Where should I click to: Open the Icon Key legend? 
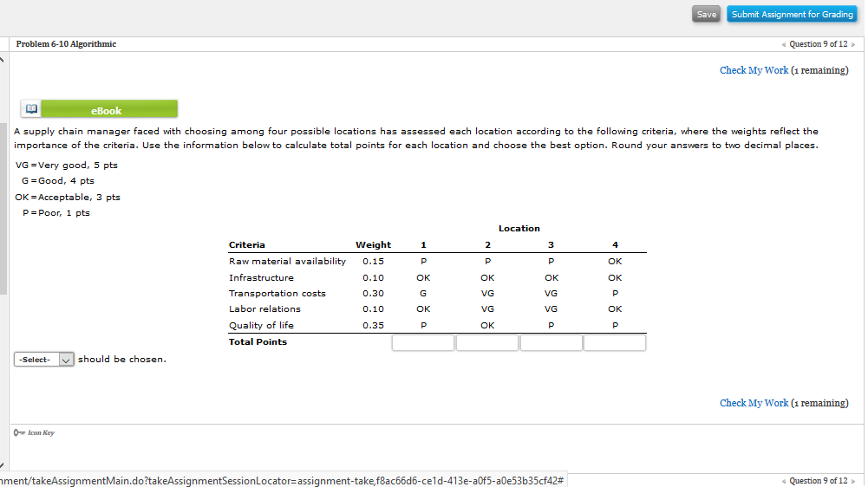[x=35, y=432]
